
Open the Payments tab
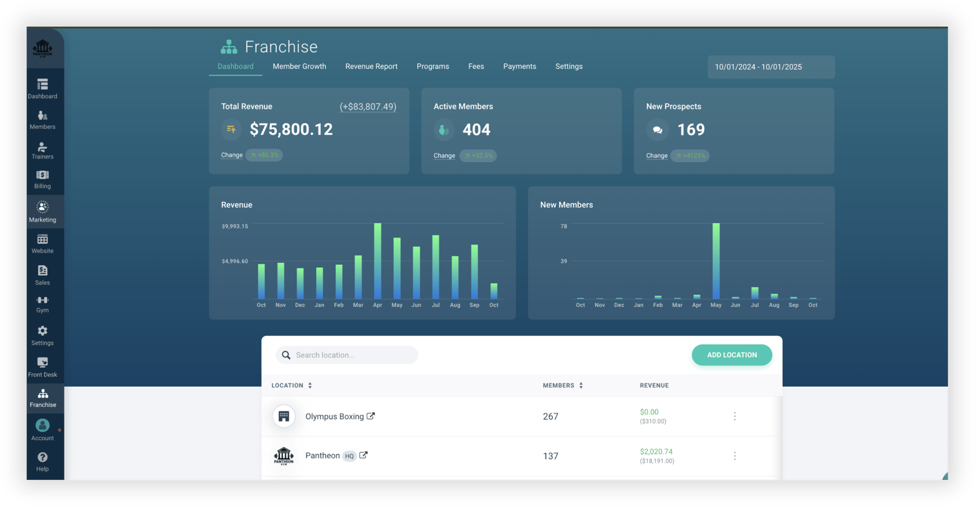pos(520,66)
